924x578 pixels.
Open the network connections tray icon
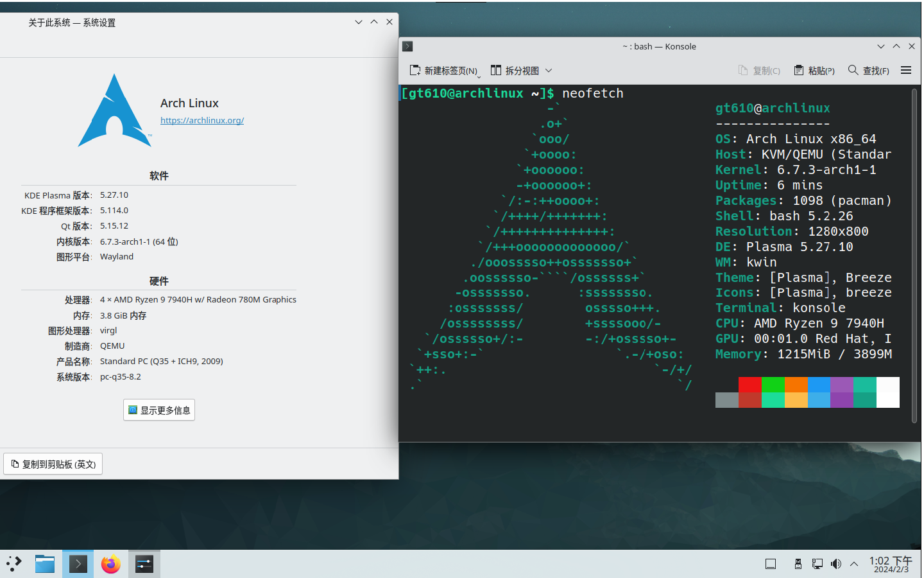tap(817, 564)
